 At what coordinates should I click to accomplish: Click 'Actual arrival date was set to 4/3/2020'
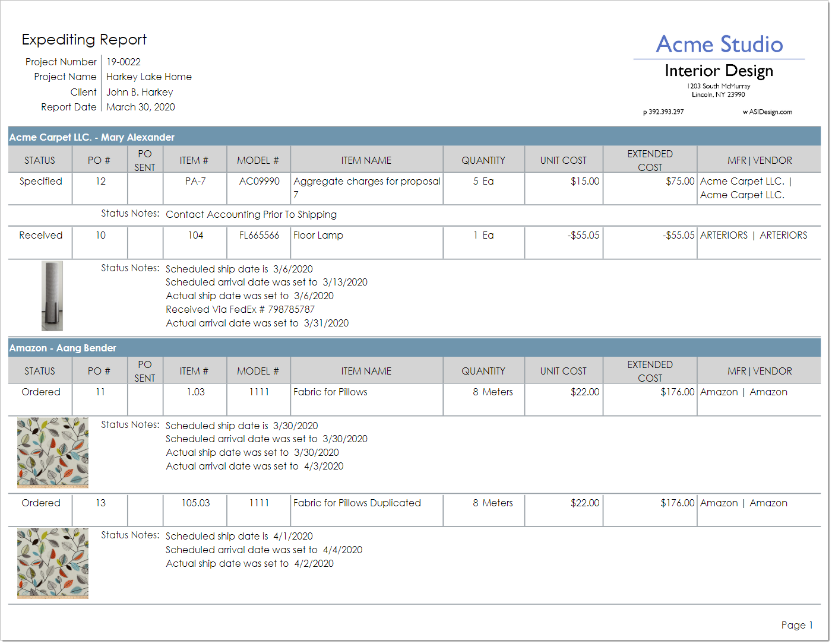pos(255,467)
